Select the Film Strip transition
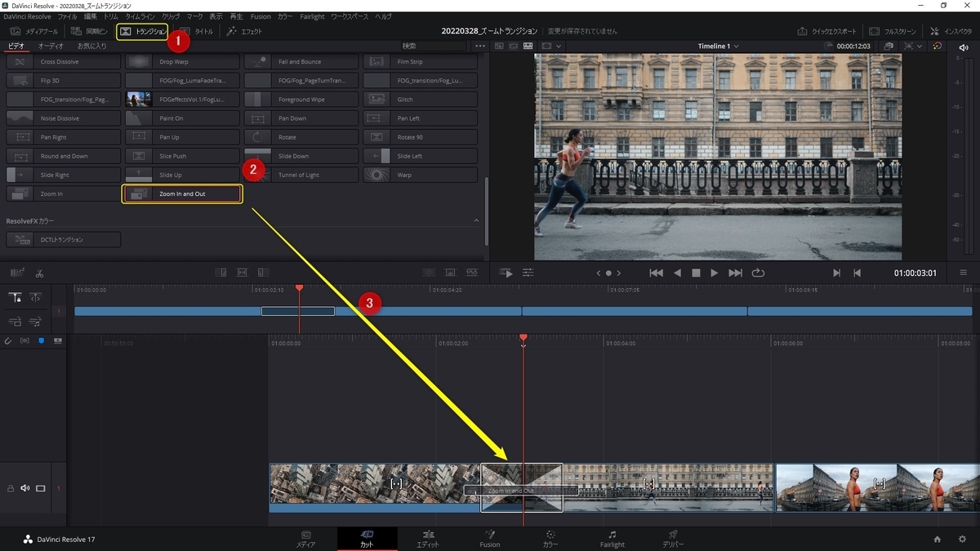This screenshot has height=551, width=980. point(421,62)
